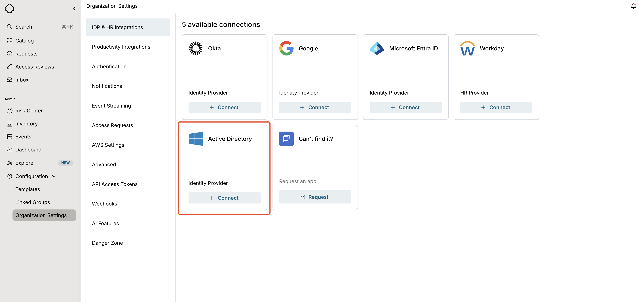The width and height of the screenshot is (644, 302).
Task: Click the Okta sunburst logo
Action: tap(195, 48)
